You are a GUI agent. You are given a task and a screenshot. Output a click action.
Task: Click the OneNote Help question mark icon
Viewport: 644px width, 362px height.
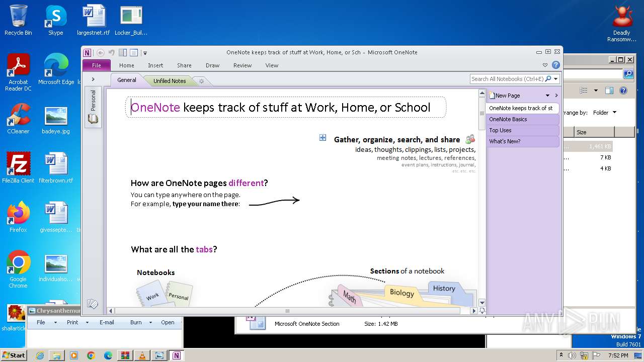coord(556,65)
